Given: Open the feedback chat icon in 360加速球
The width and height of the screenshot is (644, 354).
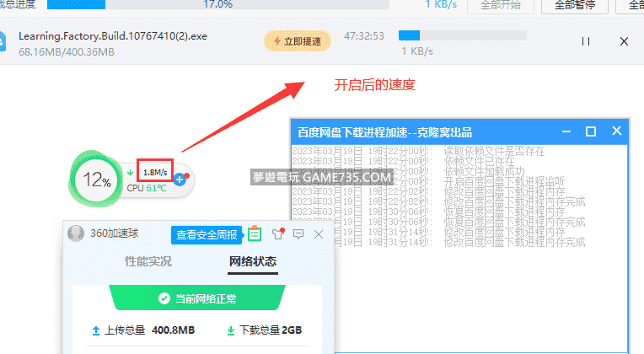Looking at the screenshot, I should 298,234.
